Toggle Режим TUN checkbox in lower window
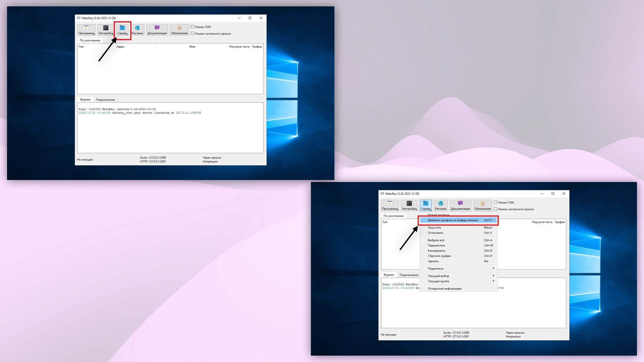This screenshot has width=644, height=362. 495,202
